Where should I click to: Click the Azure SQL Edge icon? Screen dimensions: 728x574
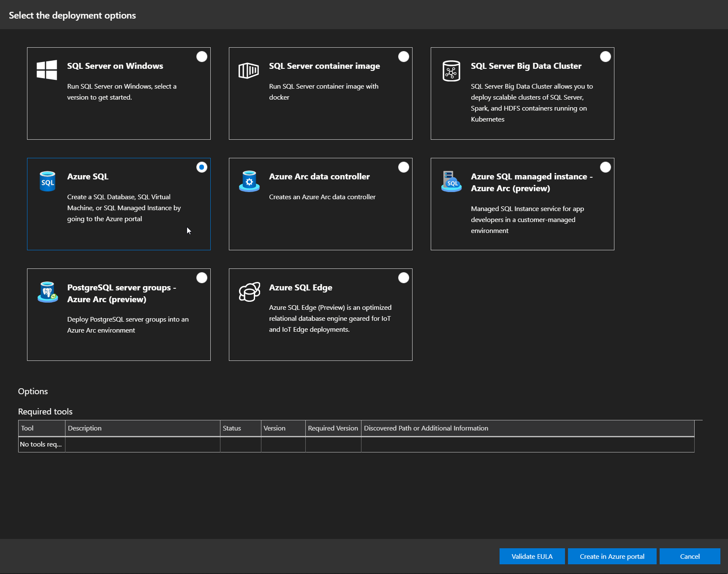[x=249, y=292]
